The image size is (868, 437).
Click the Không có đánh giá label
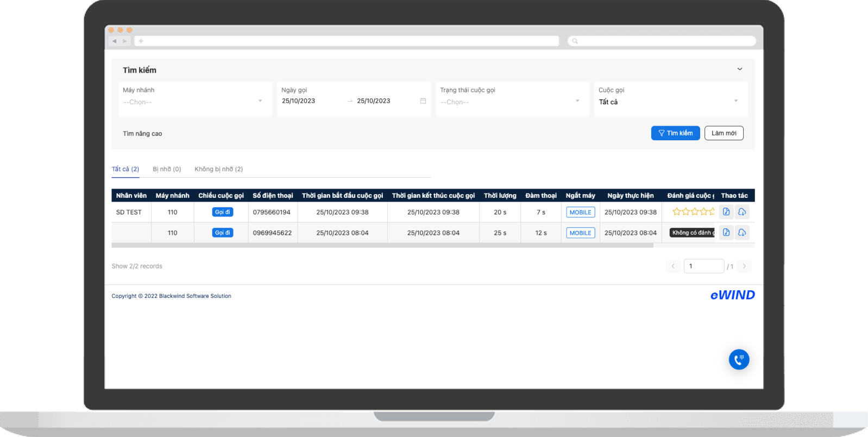[x=692, y=233]
